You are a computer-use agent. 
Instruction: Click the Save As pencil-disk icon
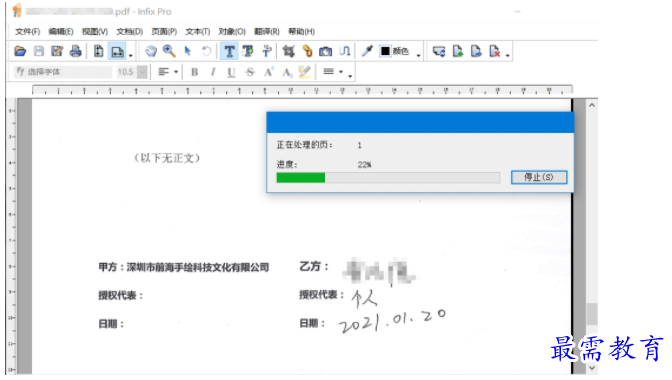coord(57,51)
